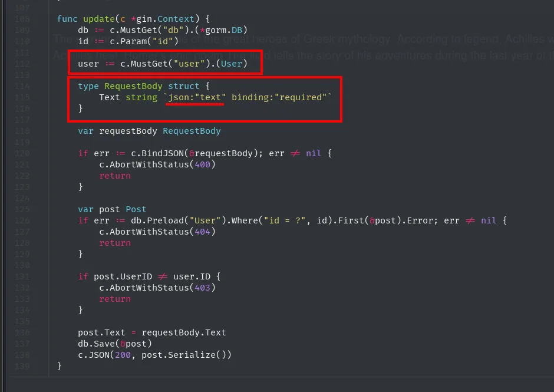Click the "id = ?" query string
Image resolution: width=554 pixels, height=392 pixels.
[285, 220]
